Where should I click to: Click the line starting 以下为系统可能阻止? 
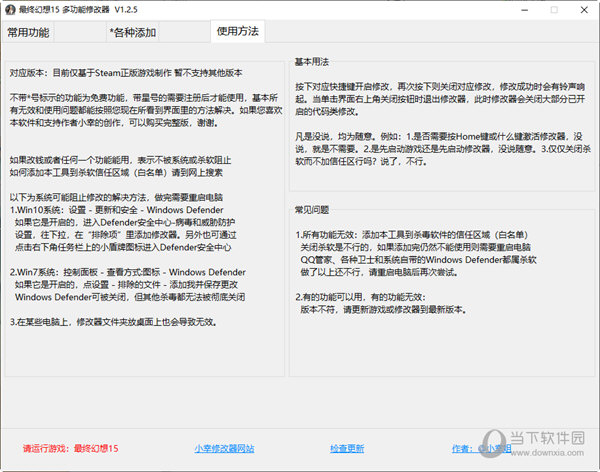pyautogui.click(x=116, y=198)
